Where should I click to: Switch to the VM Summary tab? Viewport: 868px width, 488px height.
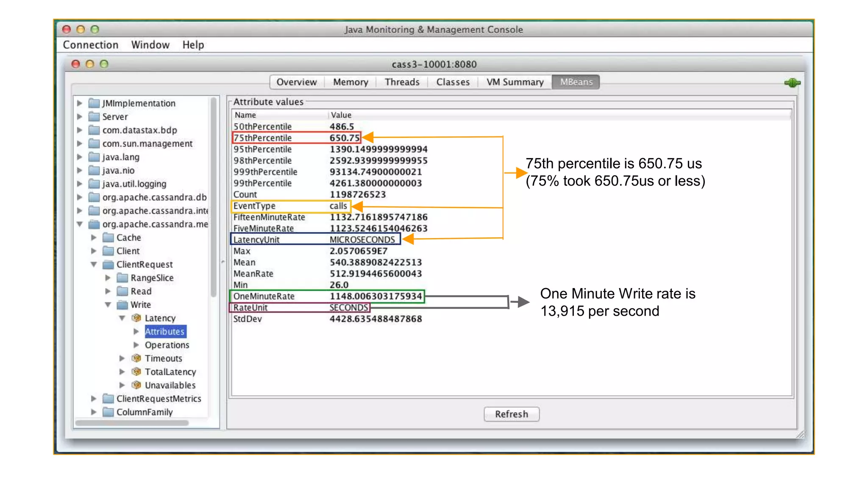[515, 82]
